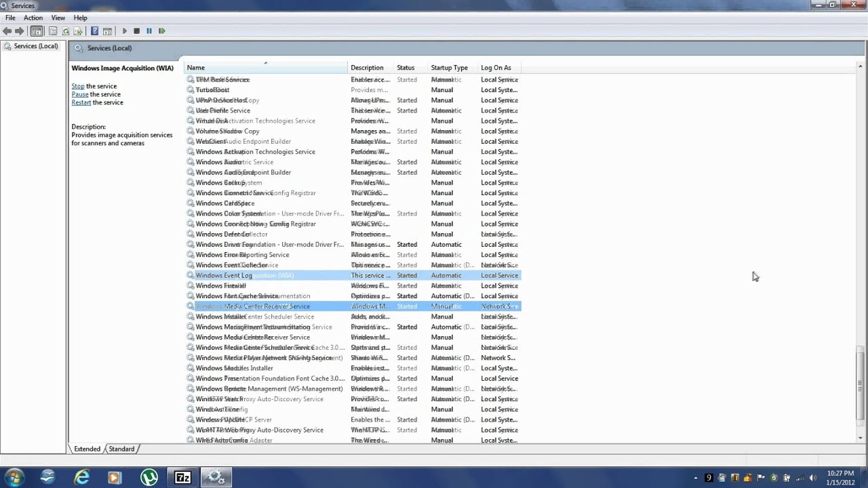Sort by the Status column header
This screenshot has width=868, height=488.
pos(411,68)
